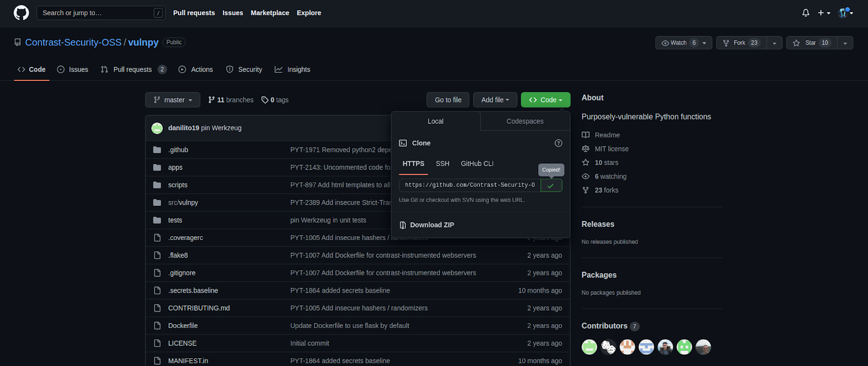Click the clone help question icon

pos(558,143)
